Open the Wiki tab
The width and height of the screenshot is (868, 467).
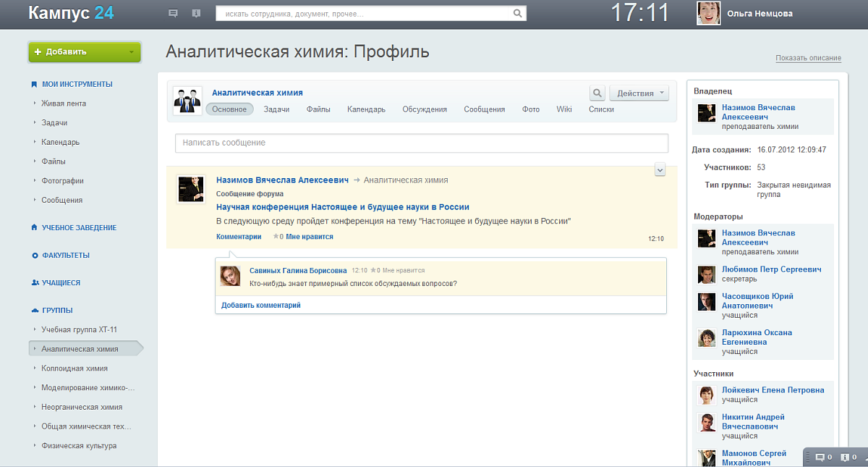point(563,109)
